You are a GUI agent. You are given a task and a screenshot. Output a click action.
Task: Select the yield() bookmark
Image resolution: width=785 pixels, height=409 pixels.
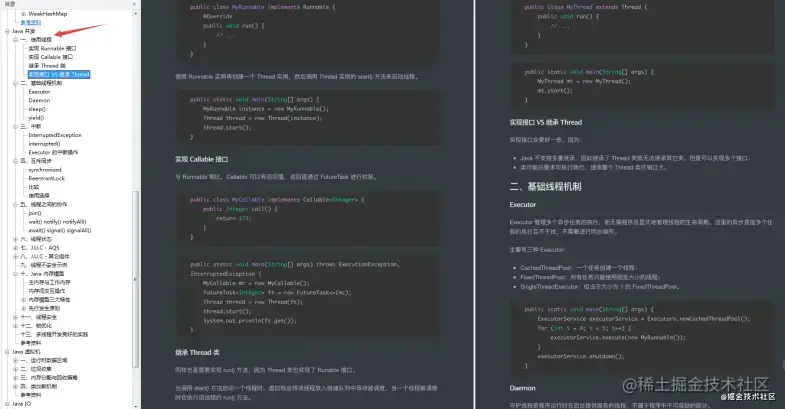click(x=36, y=118)
